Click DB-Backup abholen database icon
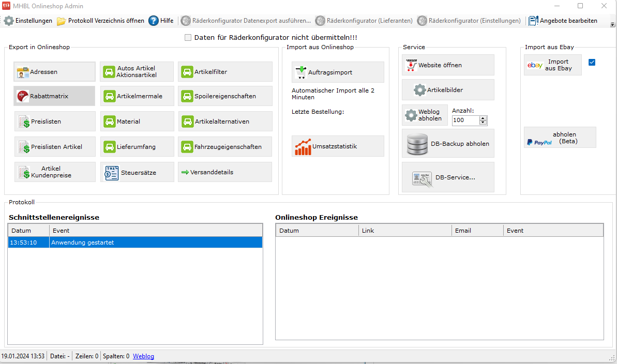 pos(417,144)
